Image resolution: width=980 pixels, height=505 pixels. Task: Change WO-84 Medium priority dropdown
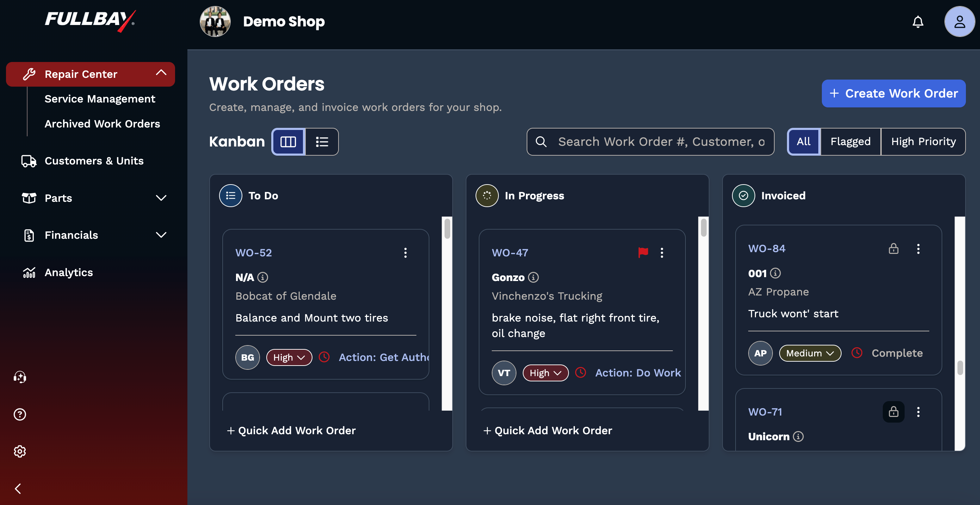(x=810, y=353)
